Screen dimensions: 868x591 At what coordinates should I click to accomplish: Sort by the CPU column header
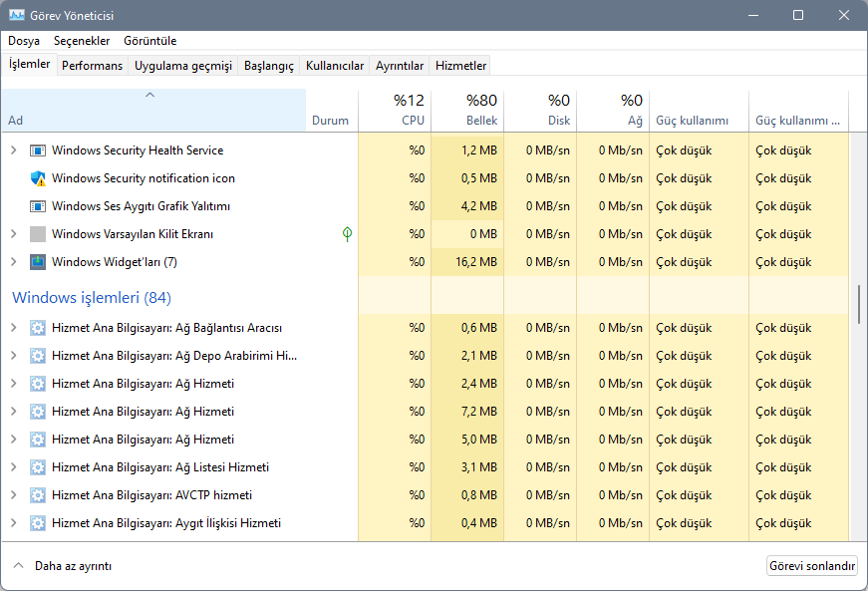[x=395, y=110]
